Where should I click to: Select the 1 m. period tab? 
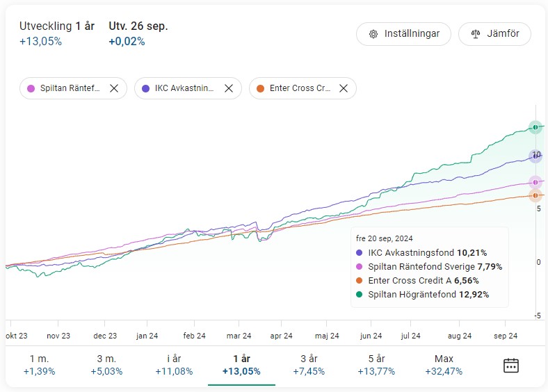point(39,365)
